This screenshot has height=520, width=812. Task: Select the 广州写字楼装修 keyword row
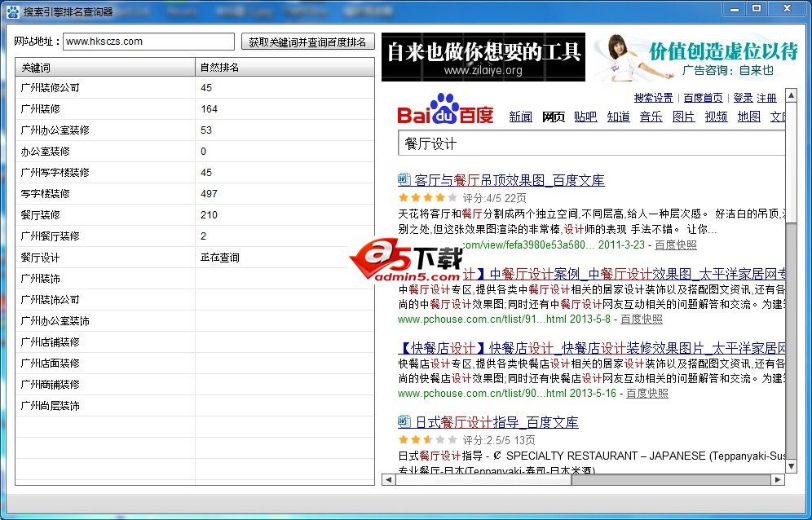(195, 173)
